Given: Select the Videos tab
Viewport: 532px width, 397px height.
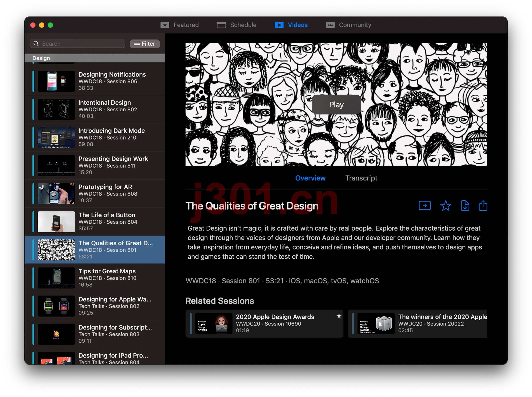Looking at the screenshot, I should tap(291, 25).
